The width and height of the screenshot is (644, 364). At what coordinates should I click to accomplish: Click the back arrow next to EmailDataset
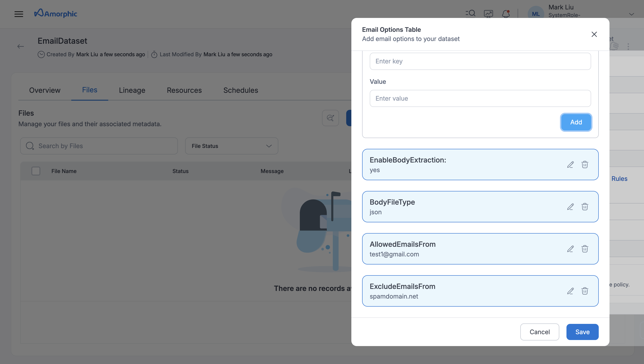21,46
